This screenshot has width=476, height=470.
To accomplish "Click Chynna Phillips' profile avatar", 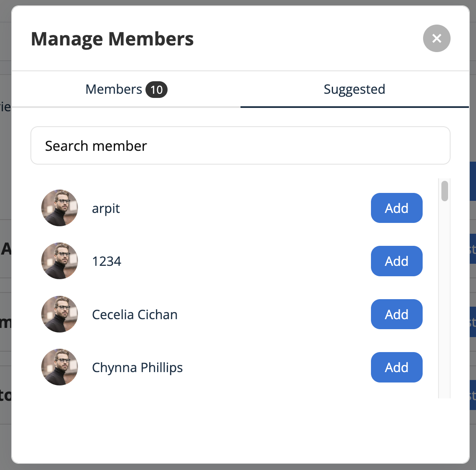I will (x=60, y=367).
